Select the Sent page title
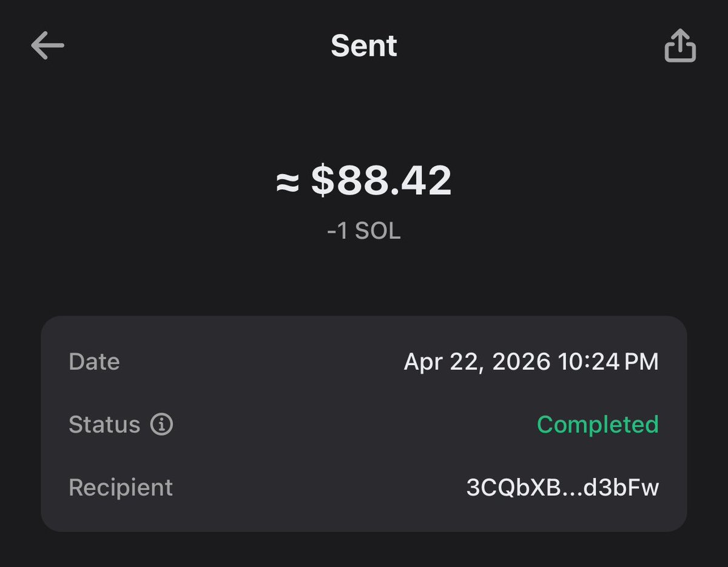 click(364, 46)
